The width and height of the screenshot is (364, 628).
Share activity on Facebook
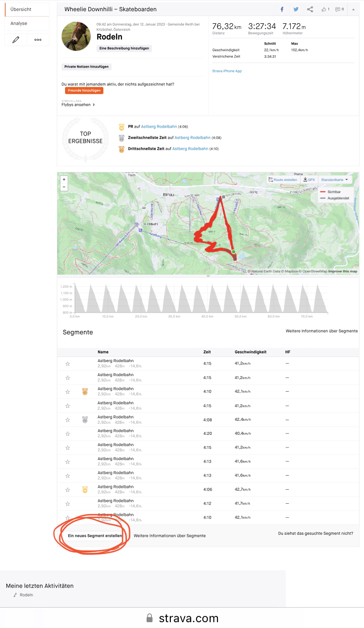(x=282, y=9)
